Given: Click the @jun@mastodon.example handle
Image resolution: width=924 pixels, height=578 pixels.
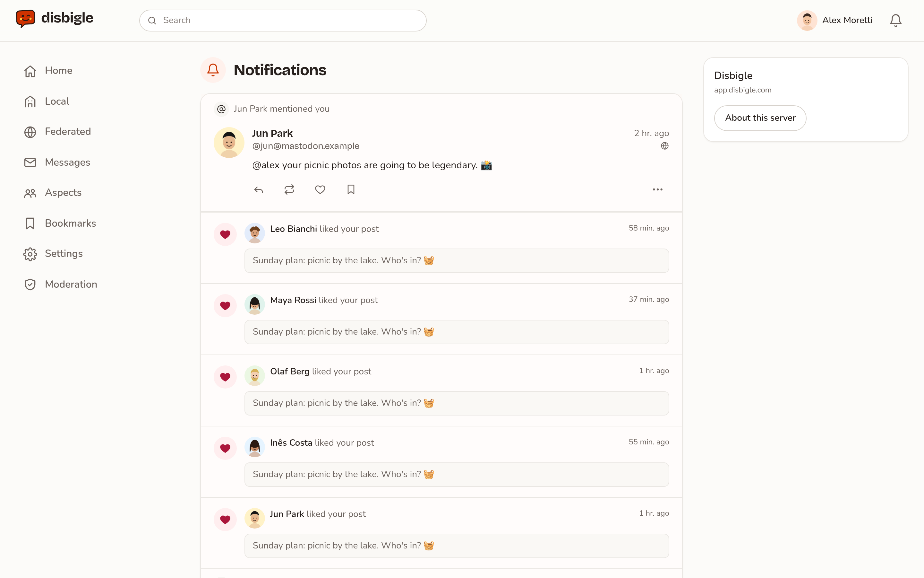Looking at the screenshot, I should (x=305, y=146).
